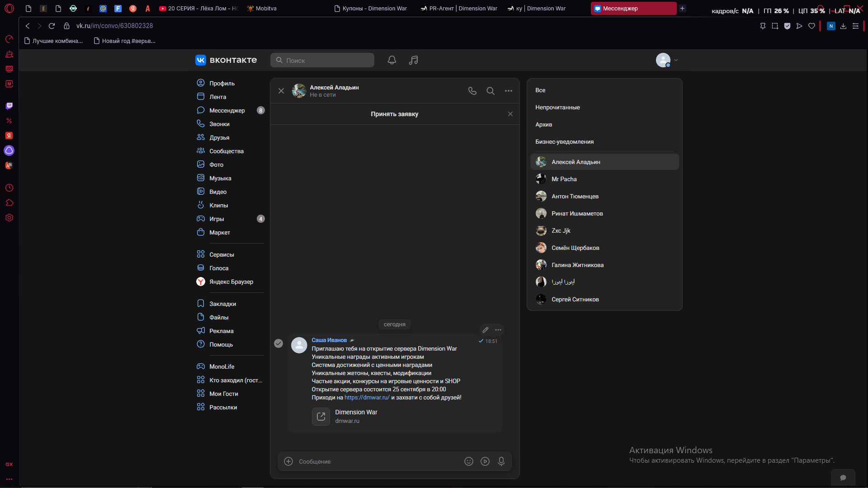Edit the sent message with pencil icon
The height and width of the screenshot is (488, 868).
tap(486, 330)
